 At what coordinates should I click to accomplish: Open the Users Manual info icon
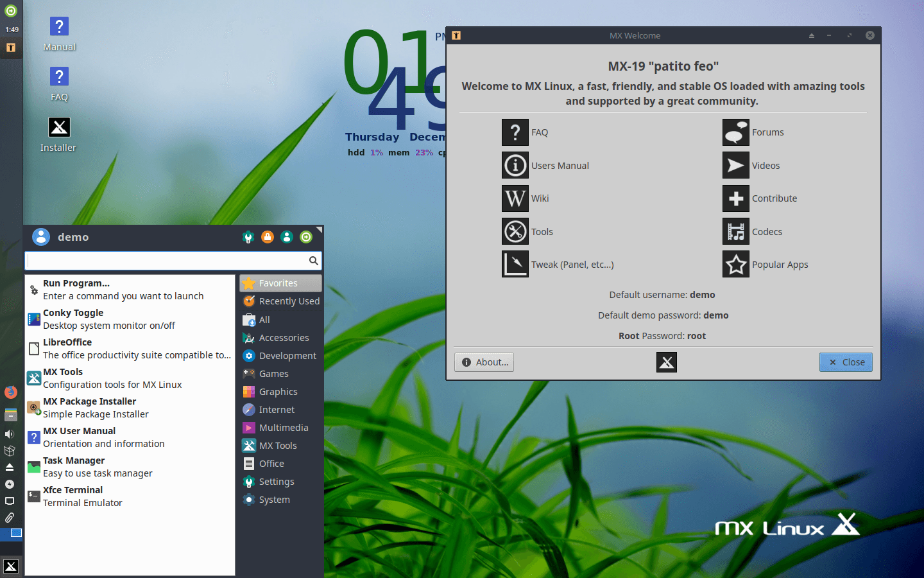(515, 165)
